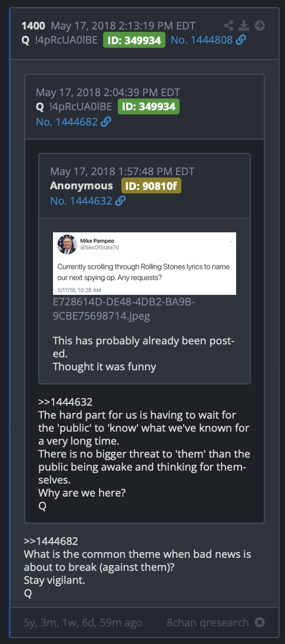
Task: Open post link No. 1444682
Action: (x=67, y=121)
